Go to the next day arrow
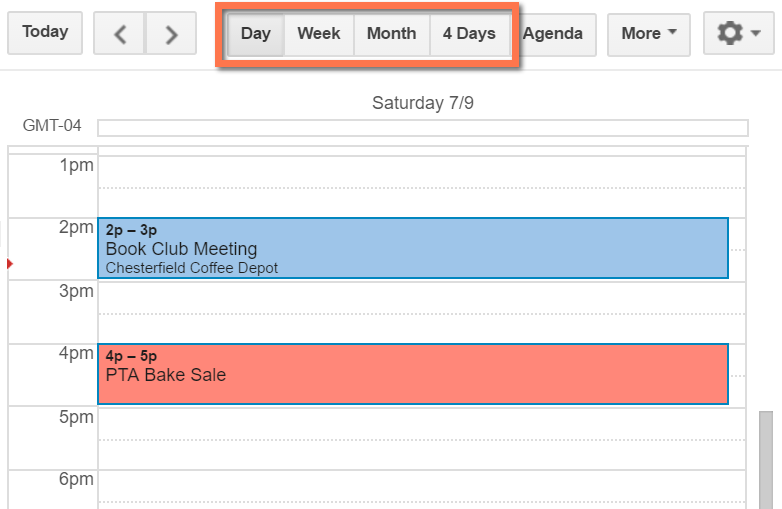Viewport: 782px width, 509px height. click(171, 34)
